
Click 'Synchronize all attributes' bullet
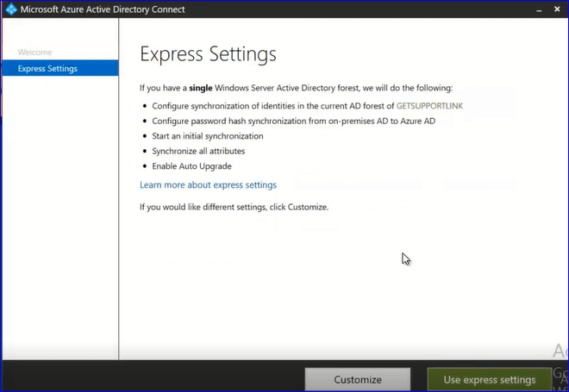coord(198,152)
